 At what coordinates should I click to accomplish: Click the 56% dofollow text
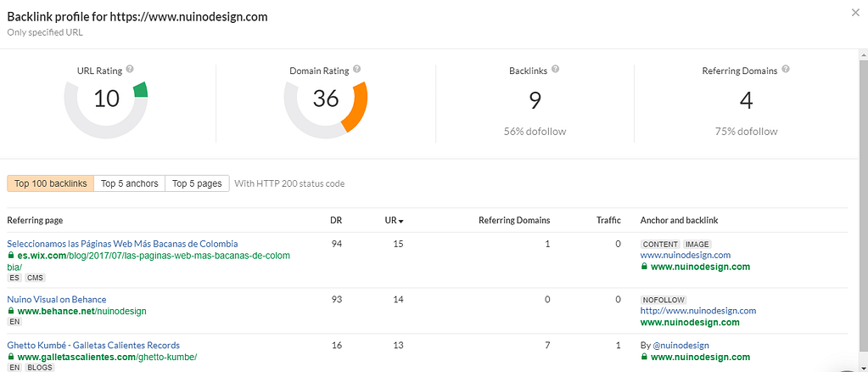pyautogui.click(x=535, y=132)
